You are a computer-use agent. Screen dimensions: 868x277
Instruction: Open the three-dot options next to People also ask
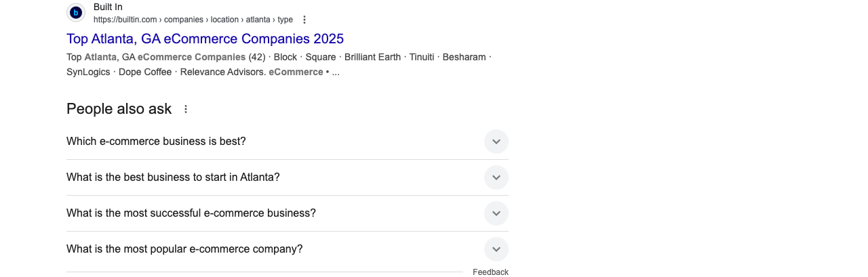point(186,109)
